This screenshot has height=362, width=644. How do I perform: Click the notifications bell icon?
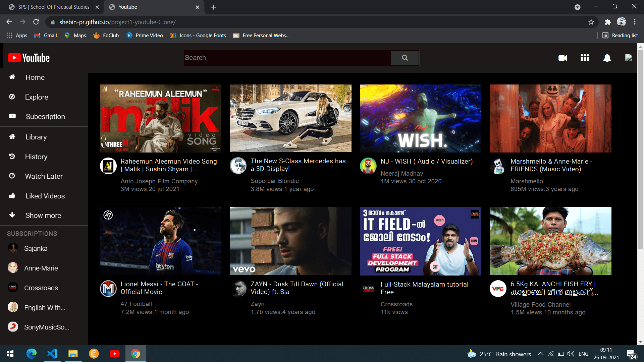(x=607, y=58)
